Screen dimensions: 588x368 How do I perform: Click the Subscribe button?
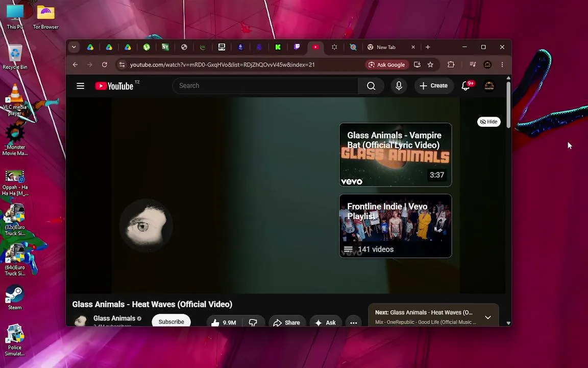(x=171, y=321)
